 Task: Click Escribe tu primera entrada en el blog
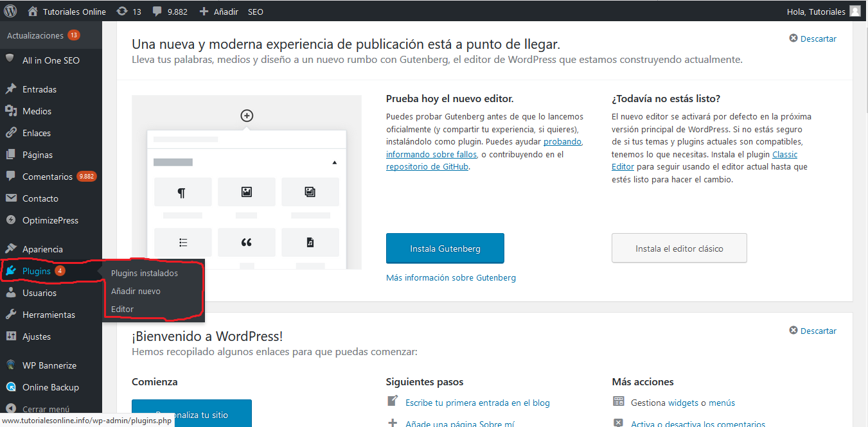477,403
